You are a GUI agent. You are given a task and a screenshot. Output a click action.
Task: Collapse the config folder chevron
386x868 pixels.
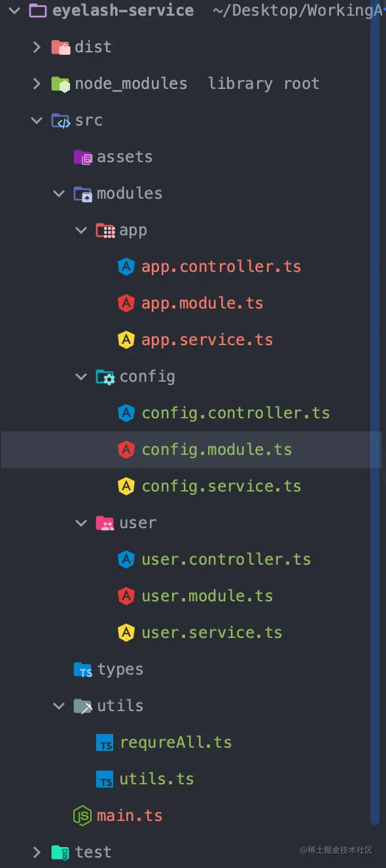pos(82,376)
